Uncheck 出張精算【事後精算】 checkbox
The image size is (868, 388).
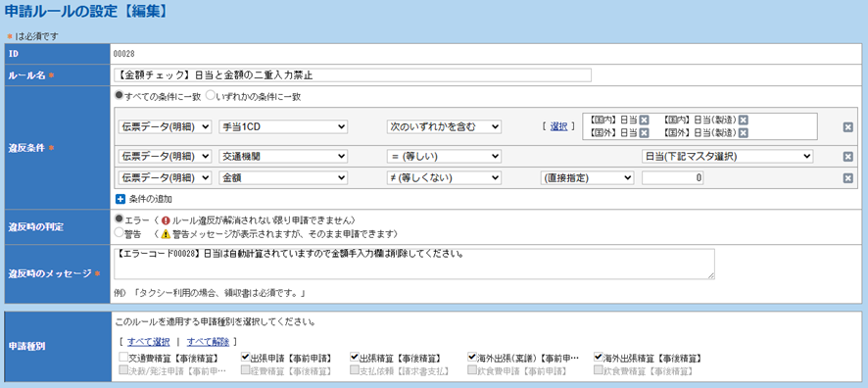355,357
